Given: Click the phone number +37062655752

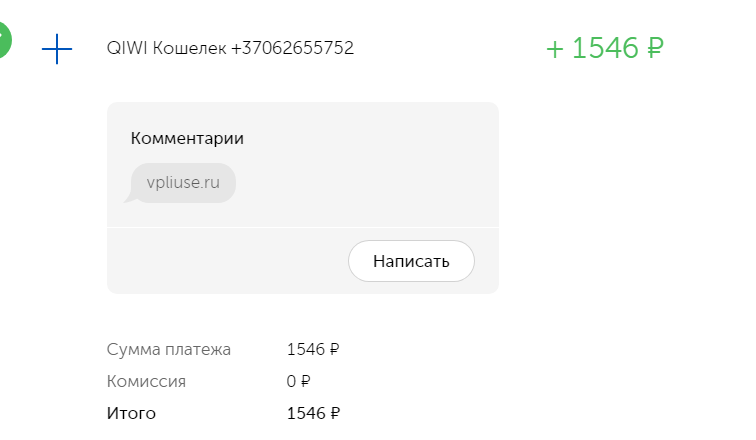Looking at the screenshot, I should 293,48.
